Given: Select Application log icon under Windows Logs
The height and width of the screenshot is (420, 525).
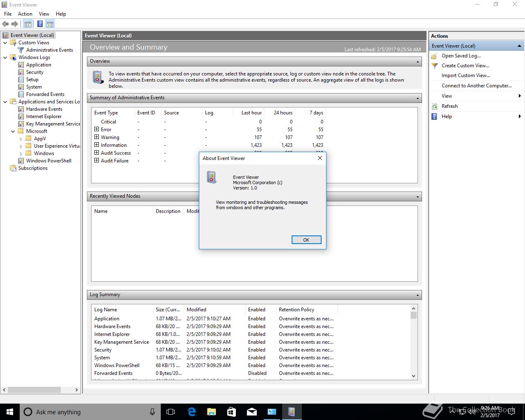Looking at the screenshot, I should [x=21, y=65].
